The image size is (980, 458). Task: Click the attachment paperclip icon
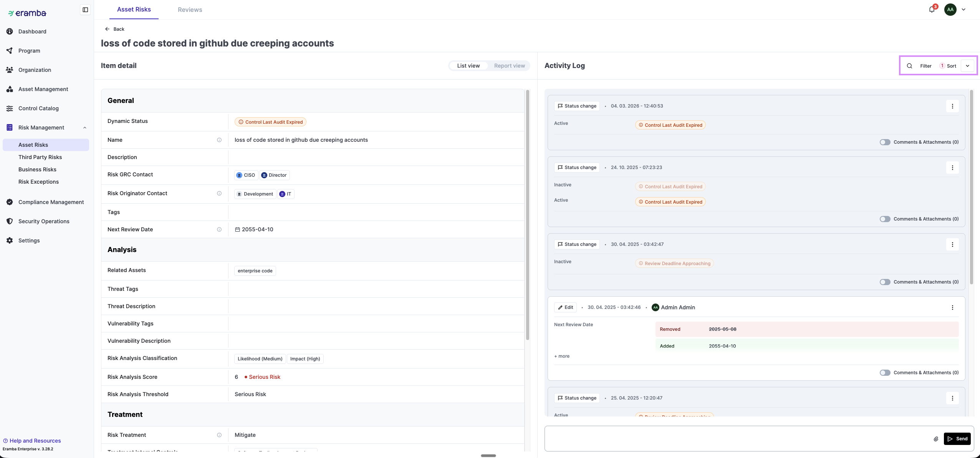tap(936, 439)
